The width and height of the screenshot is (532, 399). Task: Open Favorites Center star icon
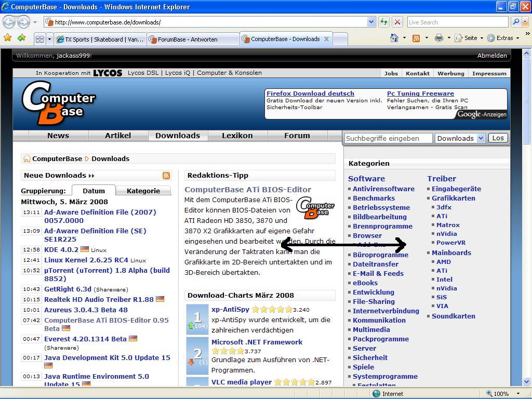(x=7, y=37)
